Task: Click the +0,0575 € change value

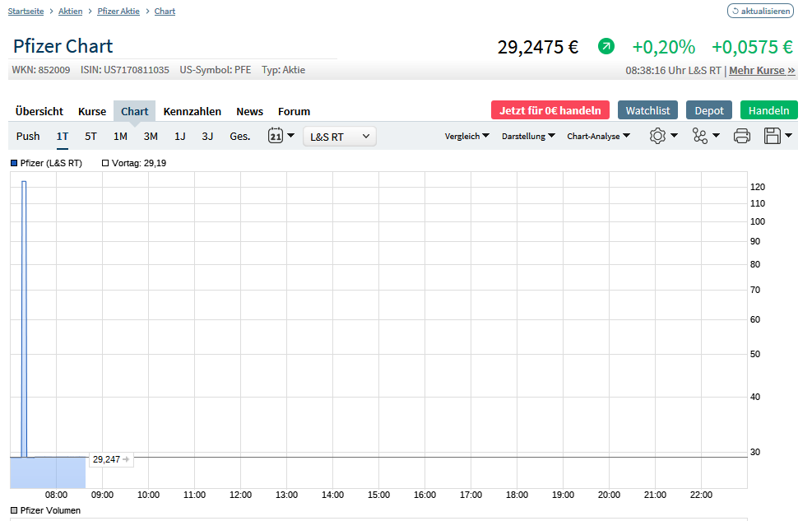Action: (x=752, y=47)
